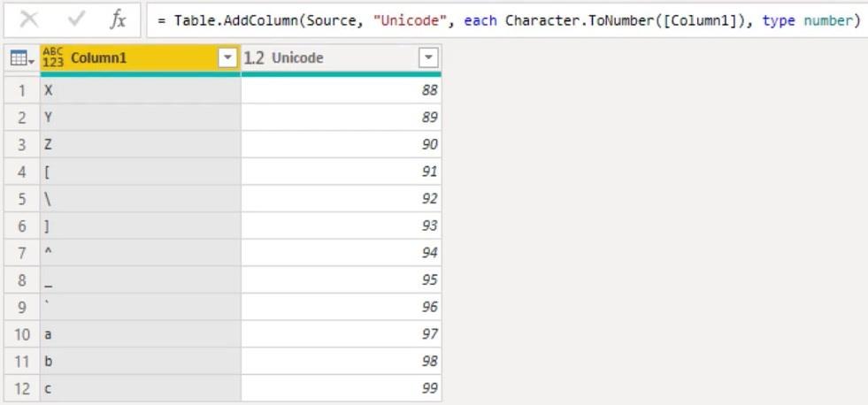Select row number 11
Viewport: 868px width, 405px height.
tap(22, 362)
